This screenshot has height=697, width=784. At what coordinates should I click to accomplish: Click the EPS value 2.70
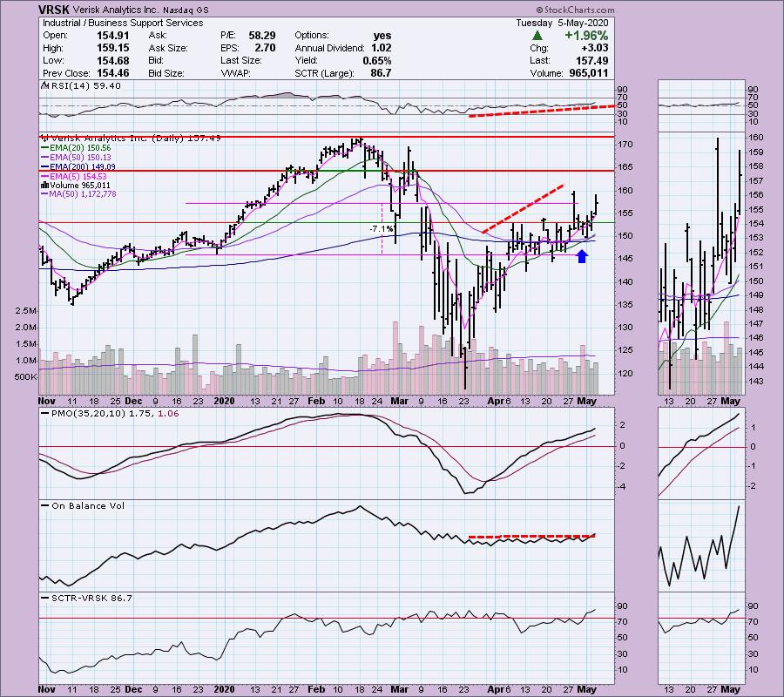265,48
